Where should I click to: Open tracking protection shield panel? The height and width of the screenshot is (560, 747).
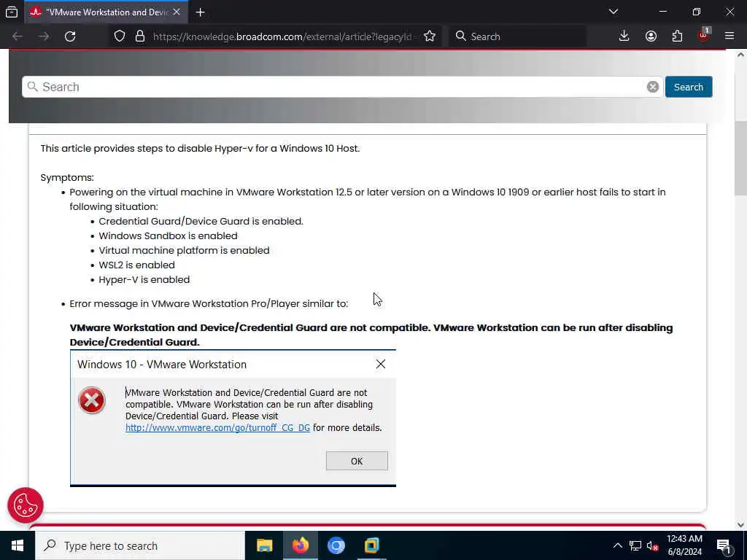pyautogui.click(x=120, y=36)
